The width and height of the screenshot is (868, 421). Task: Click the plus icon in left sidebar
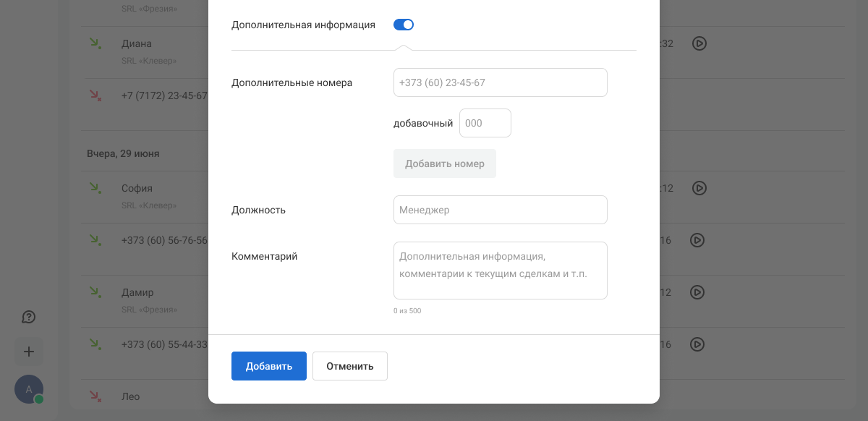(29, 352)
